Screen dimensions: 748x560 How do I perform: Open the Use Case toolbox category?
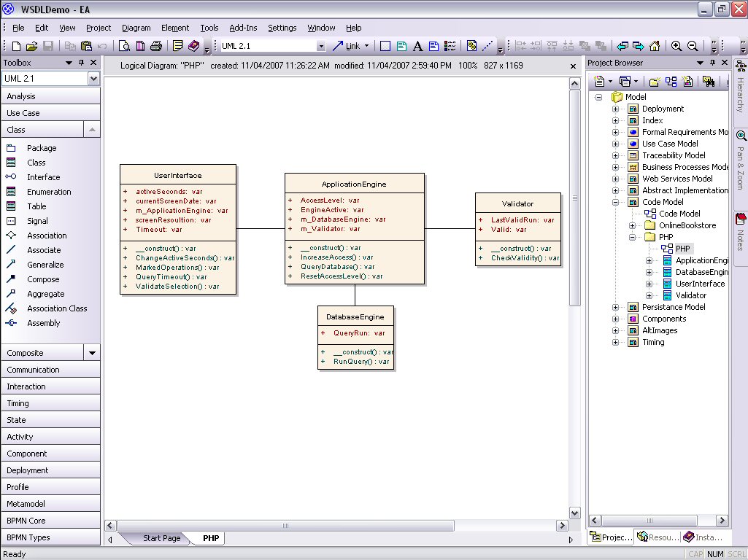pos(50,113)
